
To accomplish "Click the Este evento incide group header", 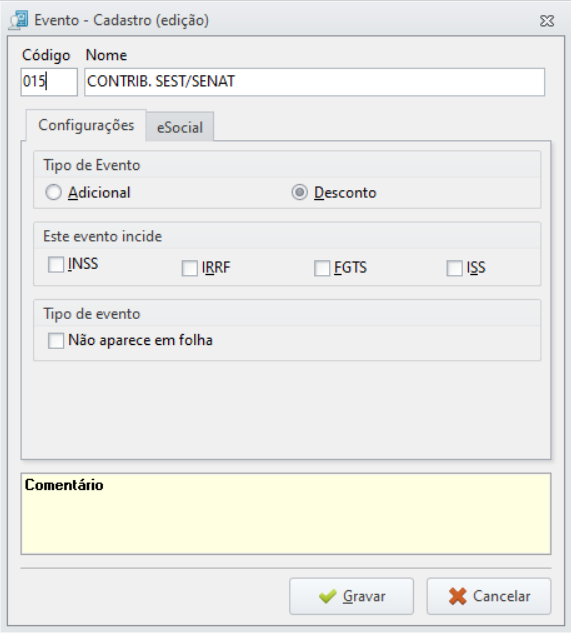I will (103, 236).
